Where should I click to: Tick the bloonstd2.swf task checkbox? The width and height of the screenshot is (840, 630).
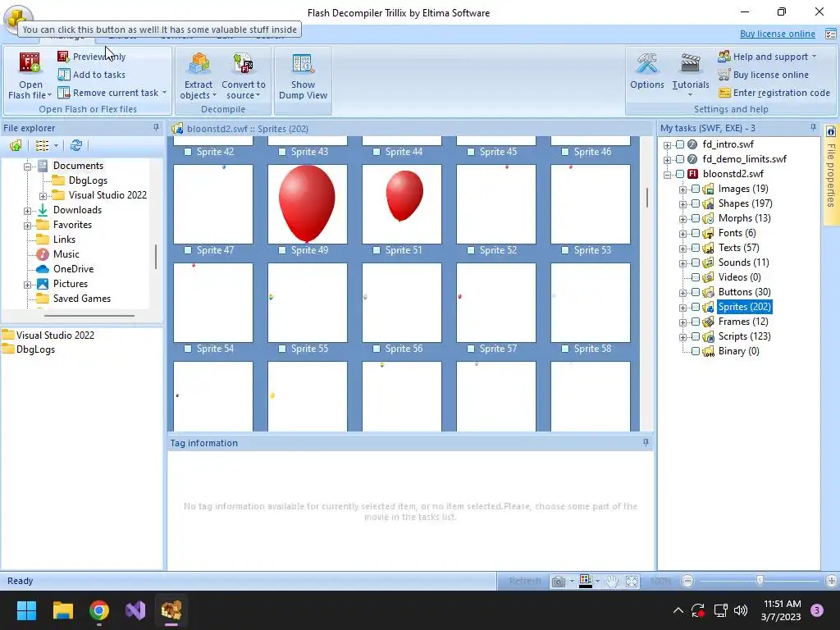(680, 174)
